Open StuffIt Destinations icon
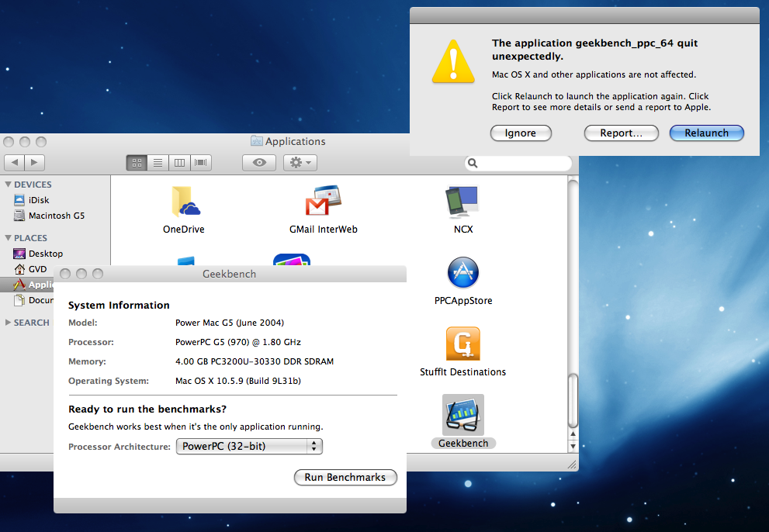The width and height of the screenshot is (769, 532). 463,344
